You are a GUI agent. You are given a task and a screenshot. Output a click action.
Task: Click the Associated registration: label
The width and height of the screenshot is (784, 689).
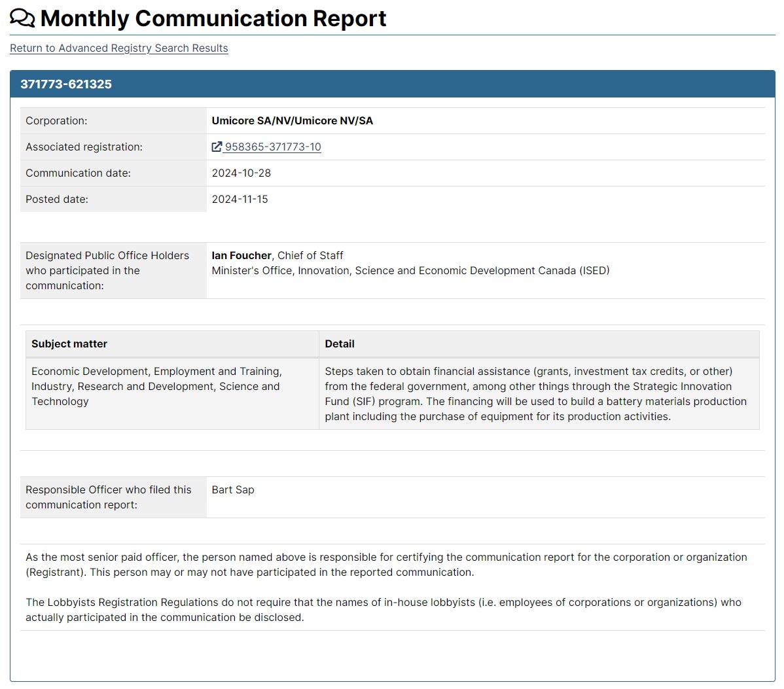click(84, 147)
